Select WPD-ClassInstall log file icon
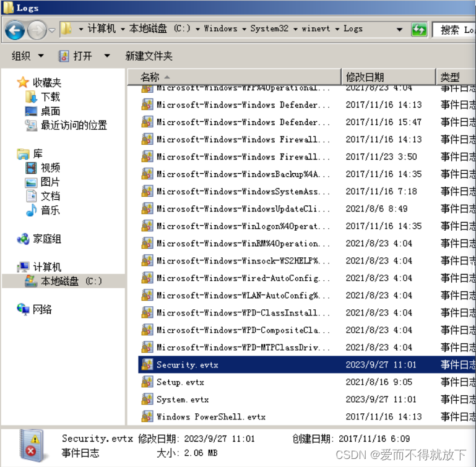The width and height of the screenshot is (476, 467). [147, 312]
